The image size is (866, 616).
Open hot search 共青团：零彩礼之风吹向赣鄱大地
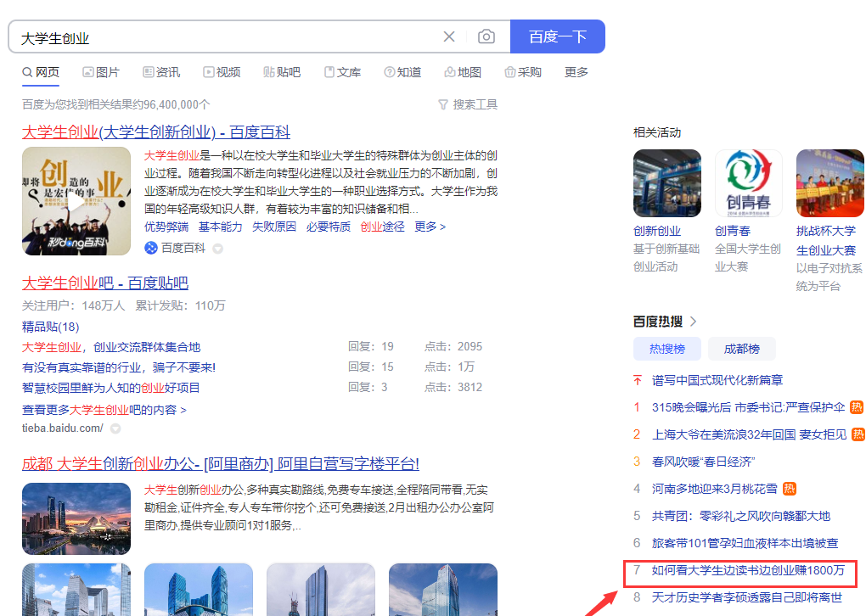click(741, 516)
